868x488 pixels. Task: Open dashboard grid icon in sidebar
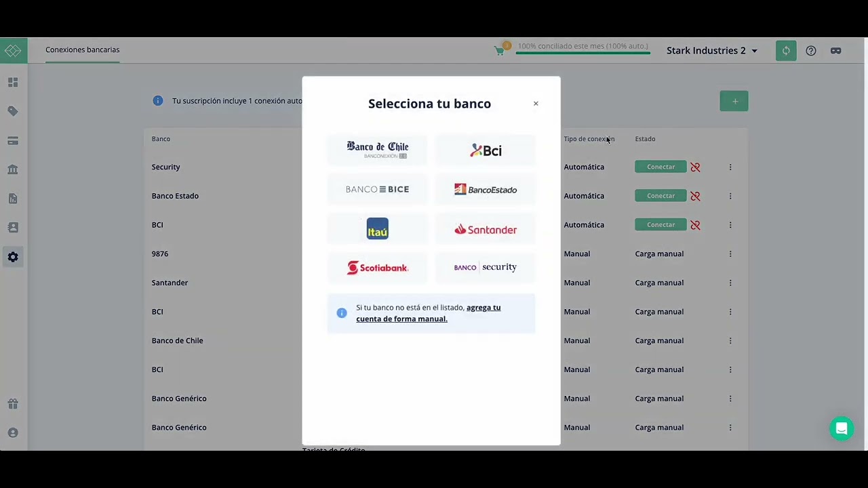click(x=13, y=82)
